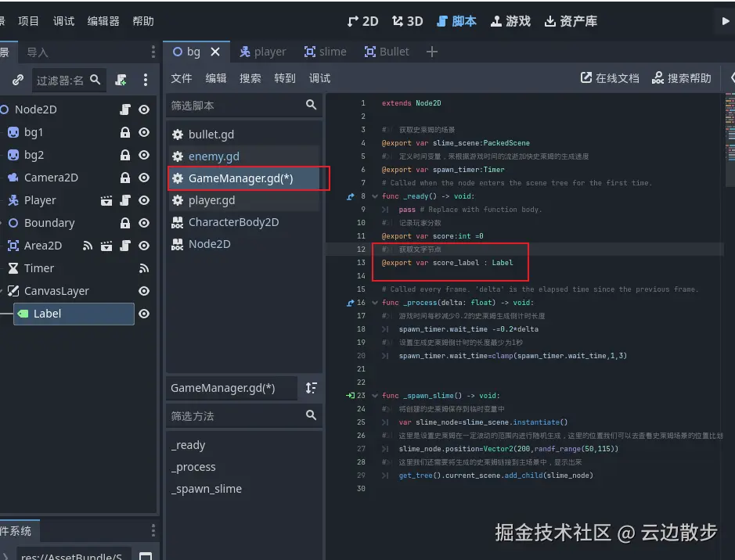This screenshot has height=560, width=735.
Task: Select the Label node in tree
Action: pyautogui.click(x=74, y=314)
